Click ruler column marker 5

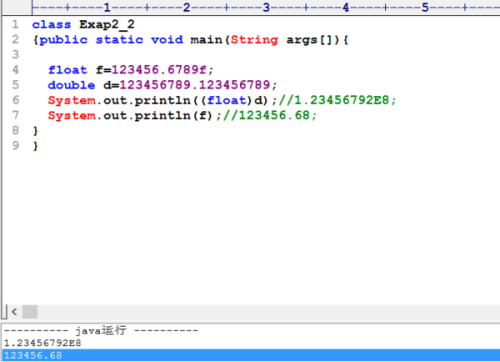pos(425,7)
